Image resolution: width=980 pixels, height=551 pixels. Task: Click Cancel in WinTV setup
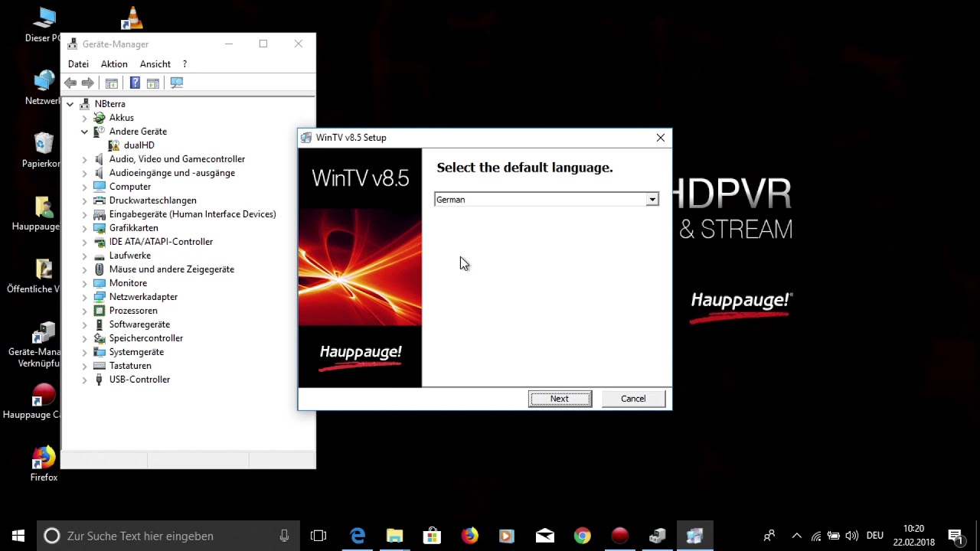(633, 399)
